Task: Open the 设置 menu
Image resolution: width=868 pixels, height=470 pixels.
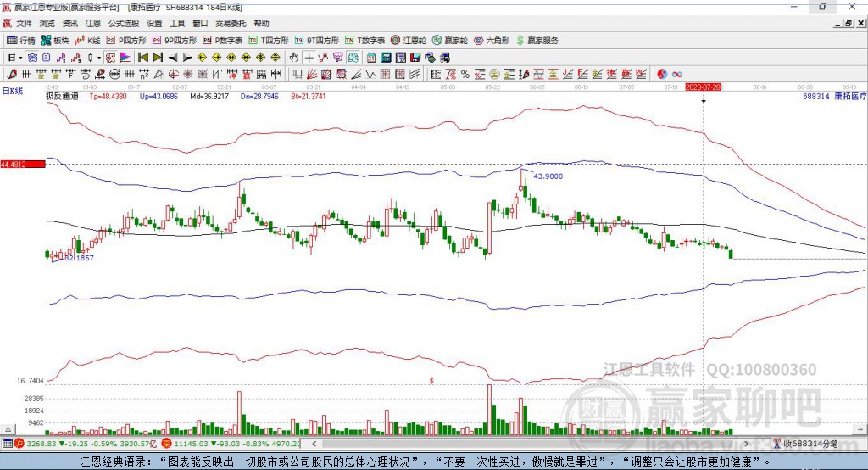Action: point(154,23)
